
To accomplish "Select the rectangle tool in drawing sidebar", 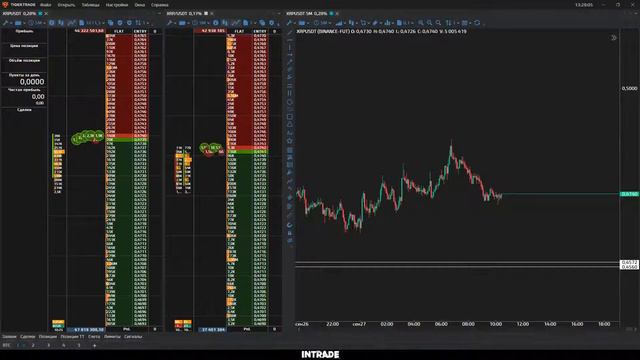I will click(x=290, y=117).
